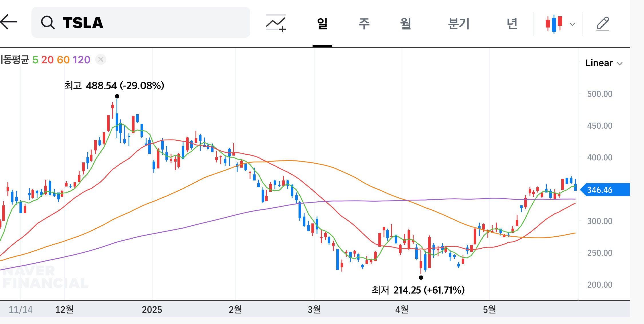644x324 pixels.
Task: Click the 3월 date axis label
Action: point(314,309)
